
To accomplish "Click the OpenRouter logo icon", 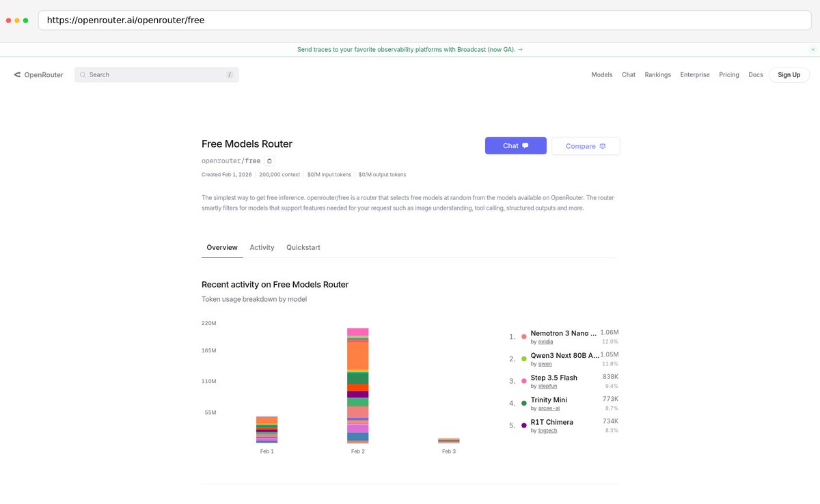I will [x=16, y=74].
